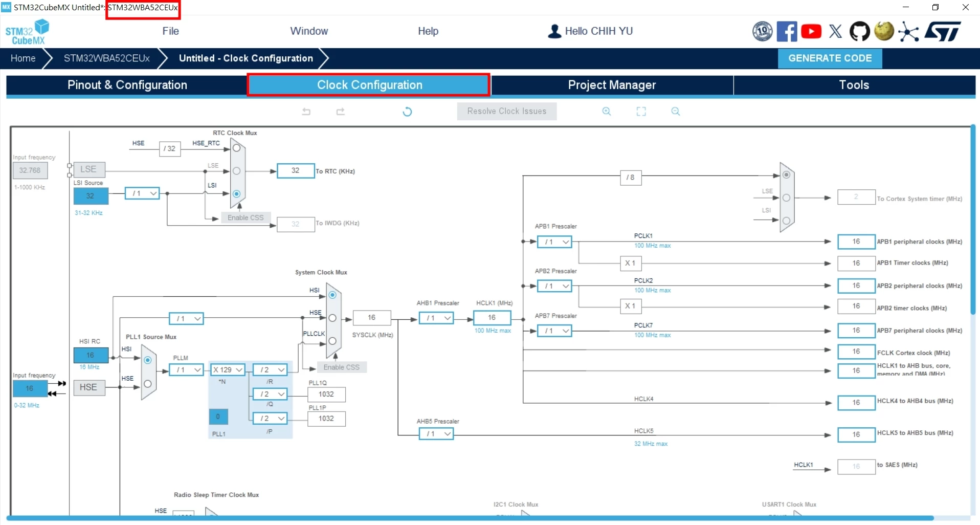Click the LSE input frequency 32.768 field
Image resolution: width=980 pixels, height=525 pixels.
30,170
